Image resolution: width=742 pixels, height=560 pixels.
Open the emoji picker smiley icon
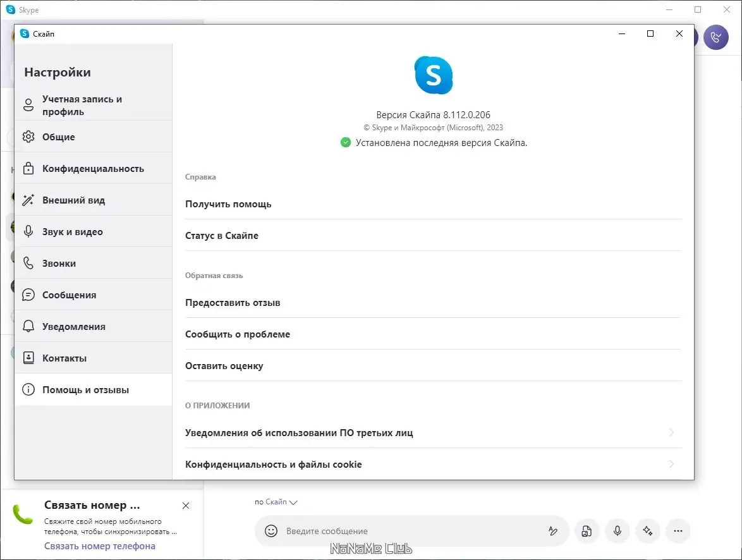[x=271, y=531]
